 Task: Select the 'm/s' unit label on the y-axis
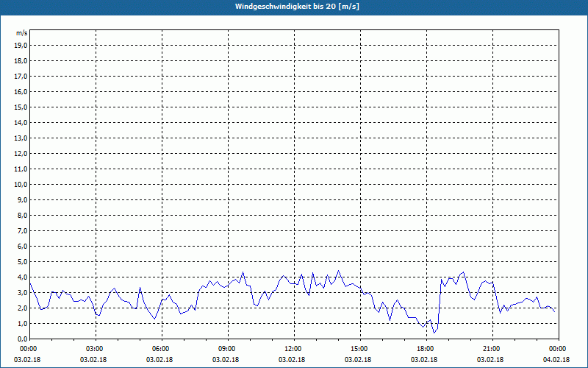click(21, 33)
